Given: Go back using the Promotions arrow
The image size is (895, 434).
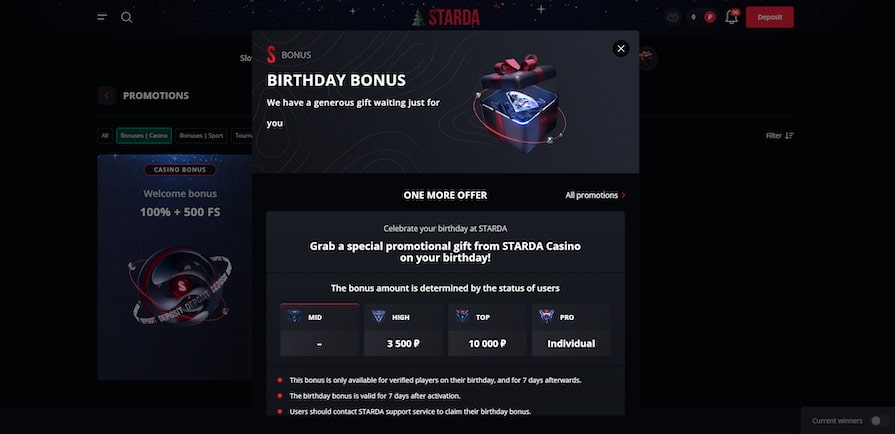Looking at the screenshot, I should (106, 96).
